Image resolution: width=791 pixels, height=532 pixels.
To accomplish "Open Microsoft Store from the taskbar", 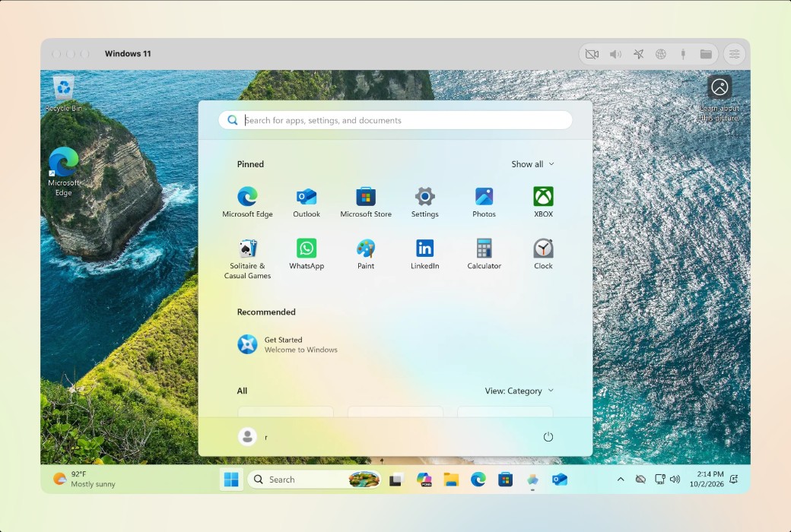I will [506, 479].
